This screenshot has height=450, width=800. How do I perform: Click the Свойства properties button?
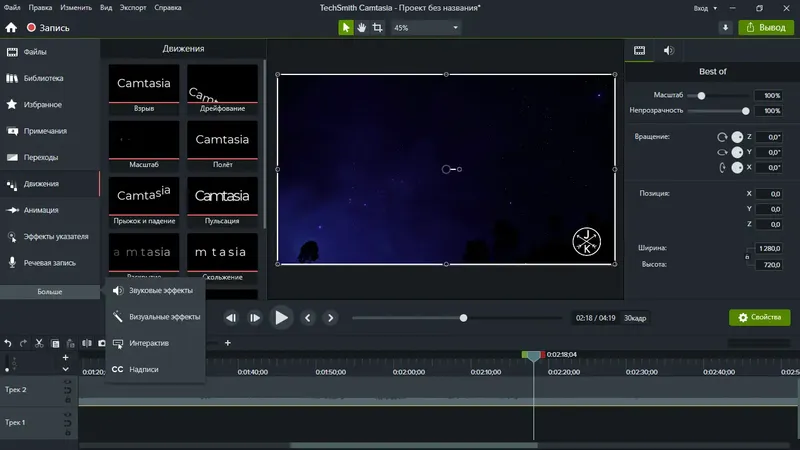pyautogui.click(x=759, y=317)
